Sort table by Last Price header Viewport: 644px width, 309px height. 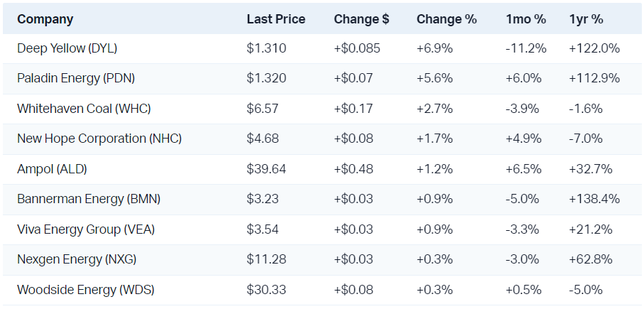pyautogui.click(x=275, y=19)
